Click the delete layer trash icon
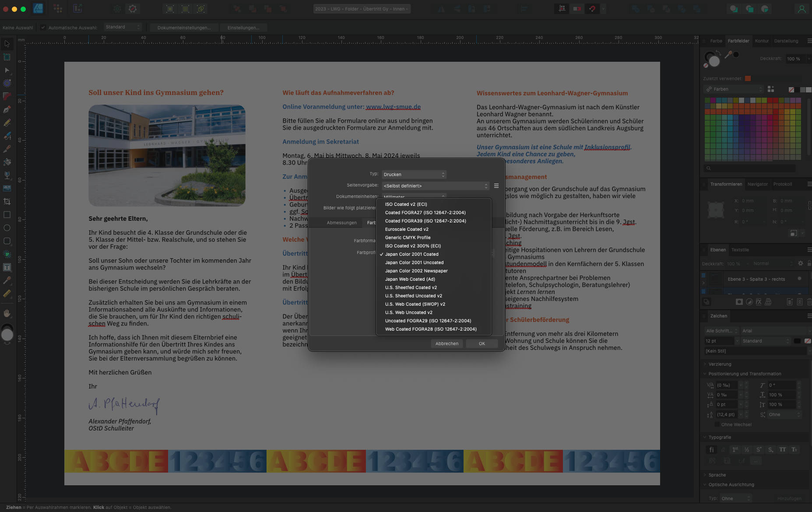This screenshot has height=512, width=812. pos(809,302)
